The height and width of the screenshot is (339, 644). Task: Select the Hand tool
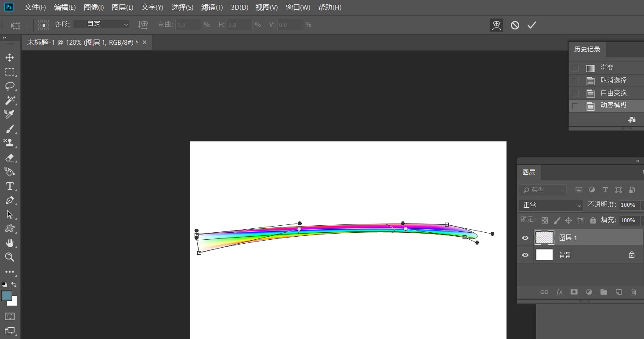(x=10, y=243)
